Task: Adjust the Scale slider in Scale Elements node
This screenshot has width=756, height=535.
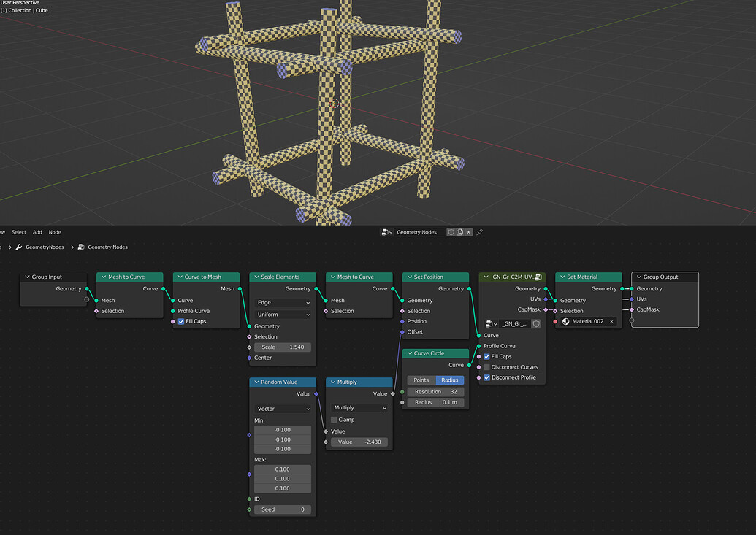Action: [283, 347]
